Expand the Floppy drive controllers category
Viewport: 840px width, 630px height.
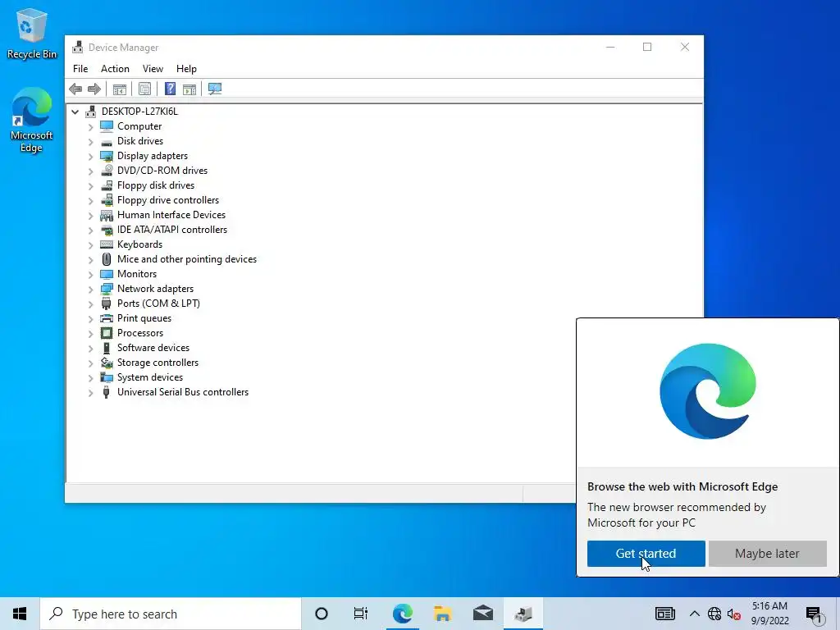[90, 201]
